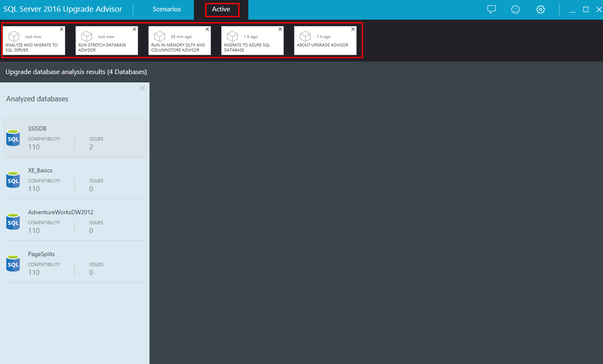Click the Upgrade database analysis results title
Image resolution: width=603 pixels, height=364 pixels.
(x=76, y=72)
